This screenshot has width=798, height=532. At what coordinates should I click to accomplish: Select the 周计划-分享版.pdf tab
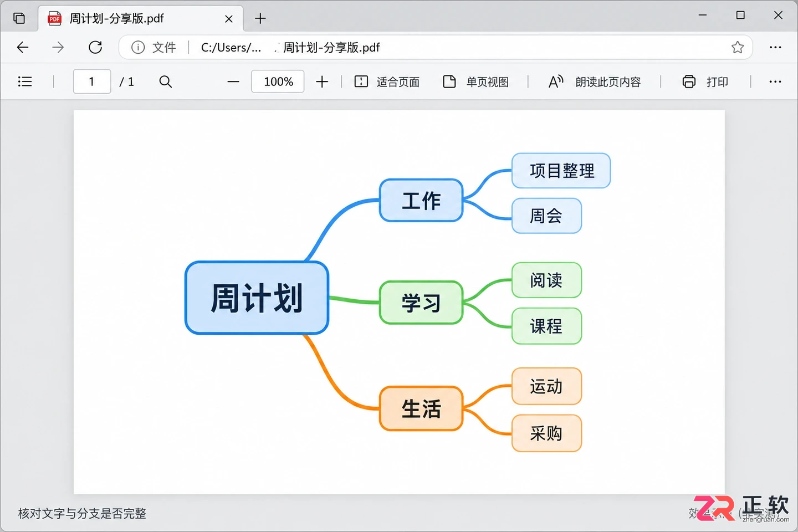[x=141, y=19]
